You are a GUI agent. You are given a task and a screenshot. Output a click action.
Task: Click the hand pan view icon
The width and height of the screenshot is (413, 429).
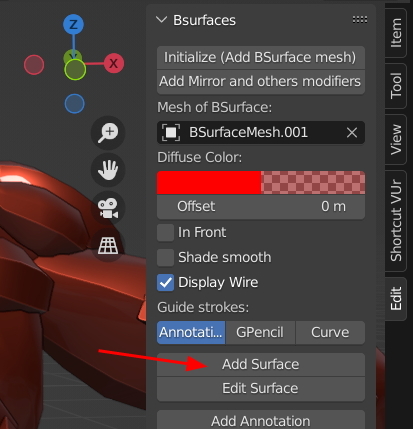click(108, 170)
